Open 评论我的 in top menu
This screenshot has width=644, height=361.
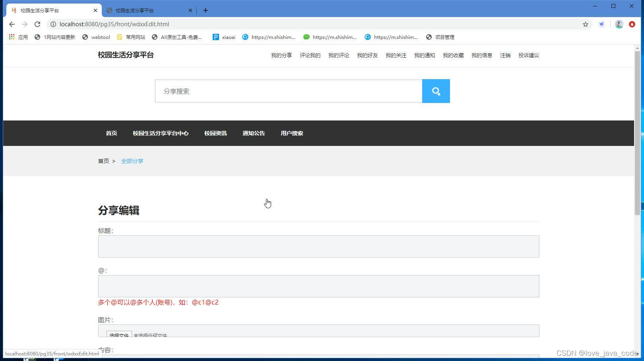pos(310,55)
